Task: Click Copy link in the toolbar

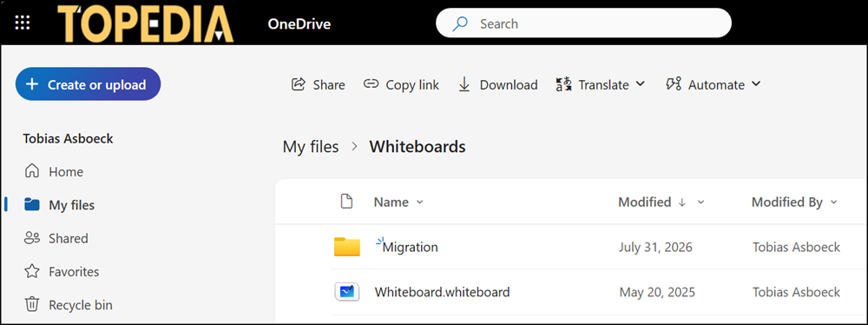Action: coord(412,85)
